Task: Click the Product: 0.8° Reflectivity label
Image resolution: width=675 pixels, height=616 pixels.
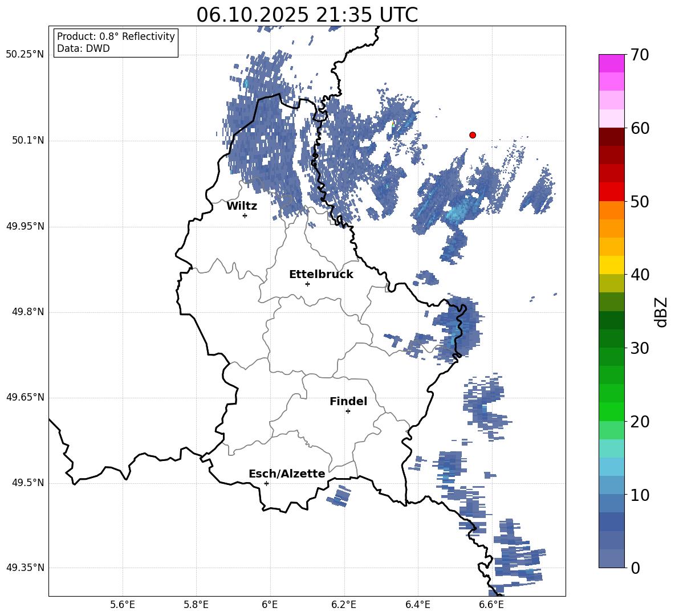Action: (116, 36)
